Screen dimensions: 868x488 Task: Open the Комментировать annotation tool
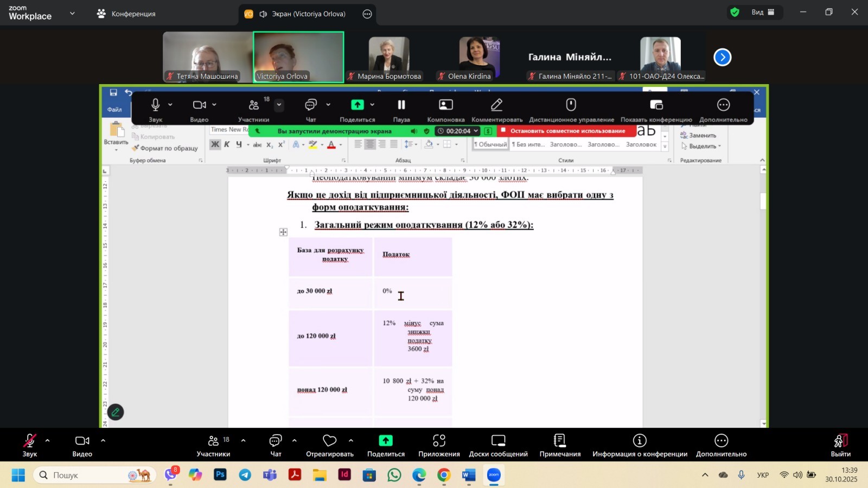click(x=496, y=109)
